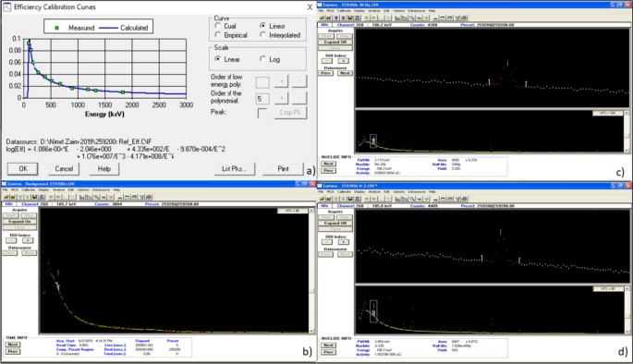Open datasource folder icon in 30 Bq window

323,18
